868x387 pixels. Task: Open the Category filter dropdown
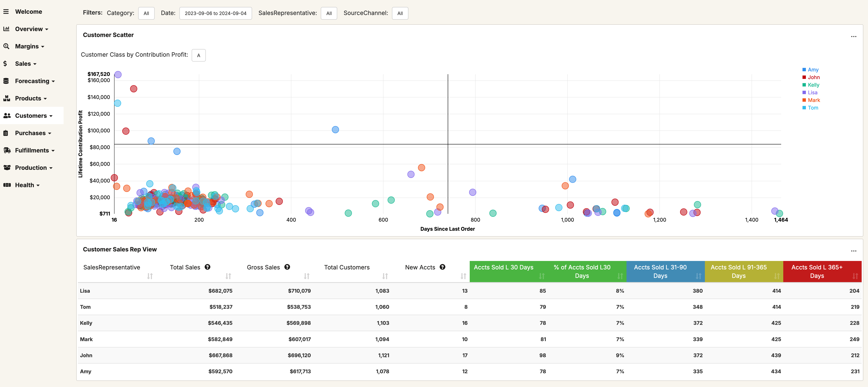(146, 14)
